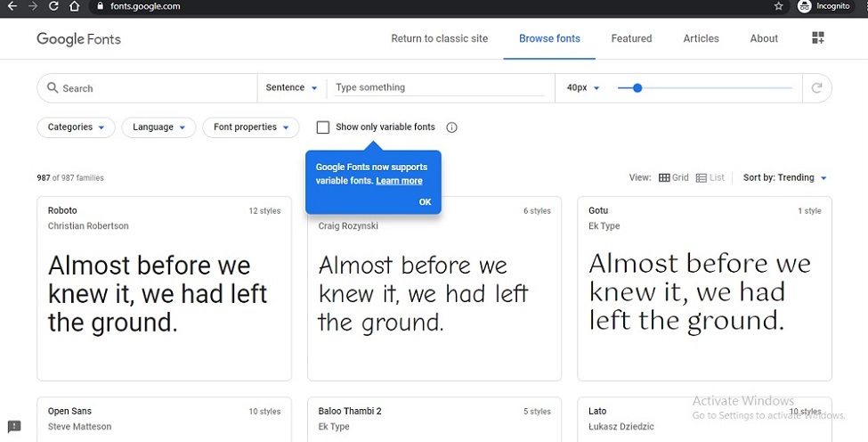Click the 1 style label on Gotu

(x=809, y=211)
